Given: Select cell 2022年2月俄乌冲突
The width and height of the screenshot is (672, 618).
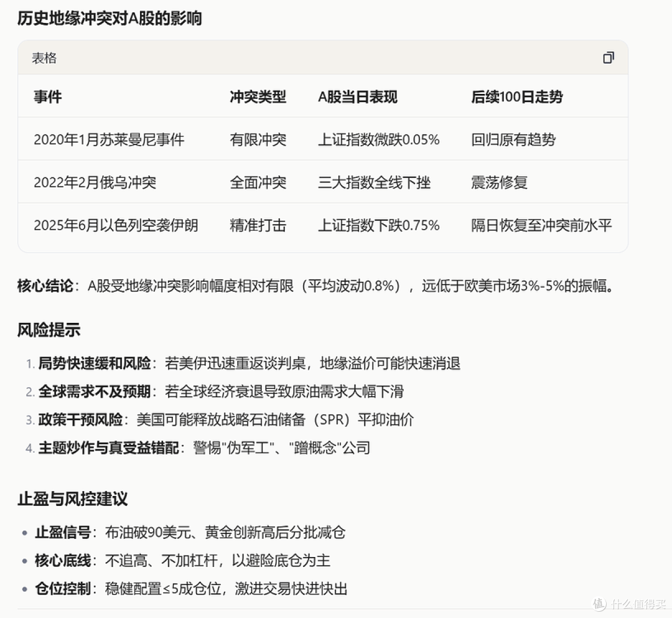Looking at the screenshot, I should click(95, 182).
